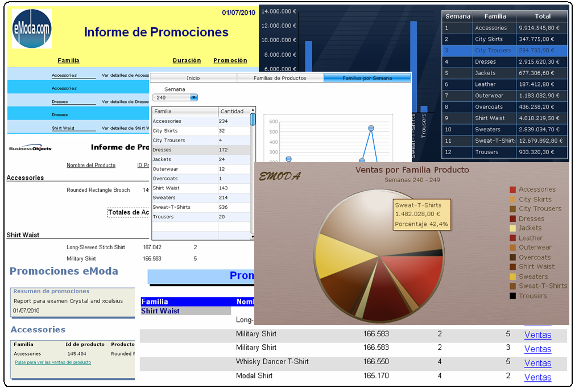This screenshot has width=579, height=392.
Task: Click the Cantidad column header
Action: [x=232, y=112]
